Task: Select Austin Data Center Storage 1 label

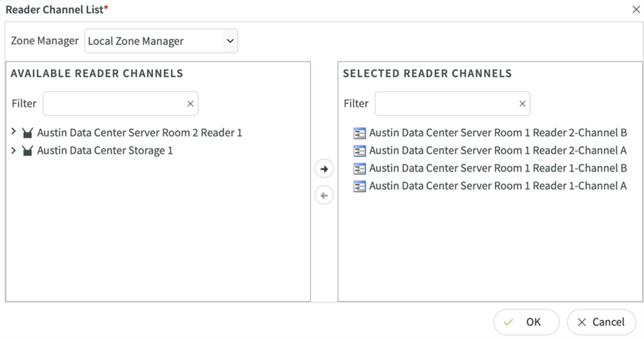Action: click(x=105, y=151)
